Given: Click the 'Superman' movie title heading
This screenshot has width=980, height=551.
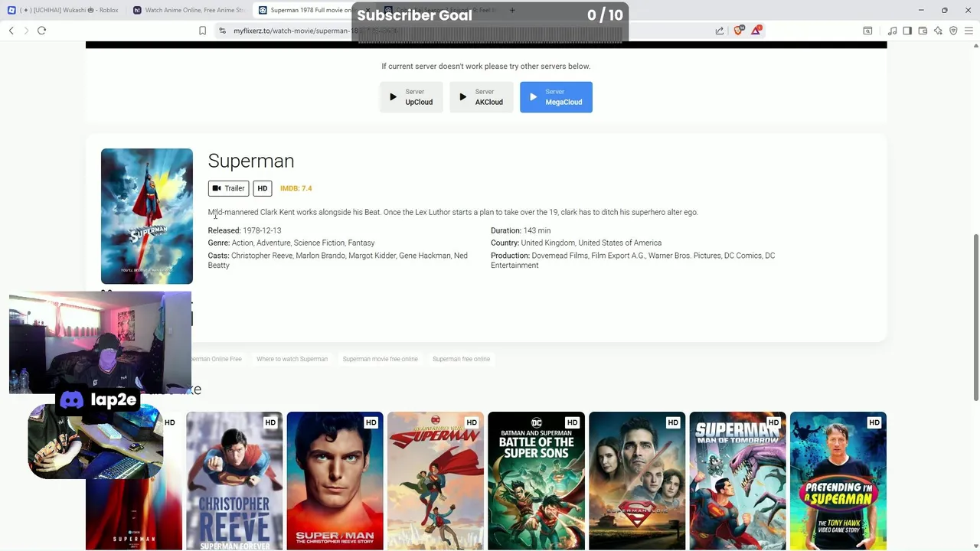Looking at the screenshot, I should click(251, 161).
